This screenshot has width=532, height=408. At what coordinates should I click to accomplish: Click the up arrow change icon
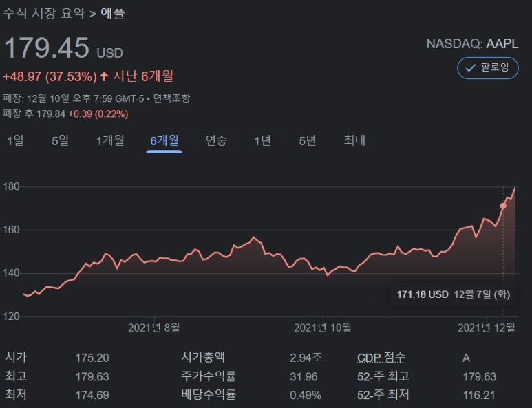(x=104, y=76)
